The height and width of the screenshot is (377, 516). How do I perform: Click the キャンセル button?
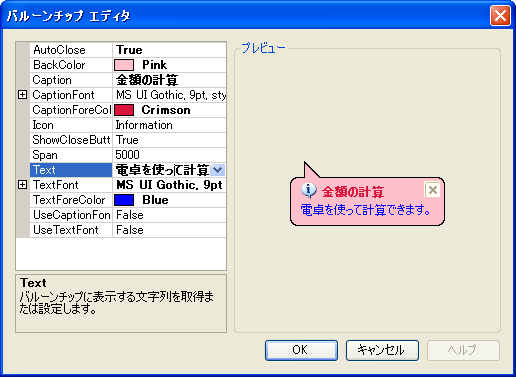[x=382, y=350]
